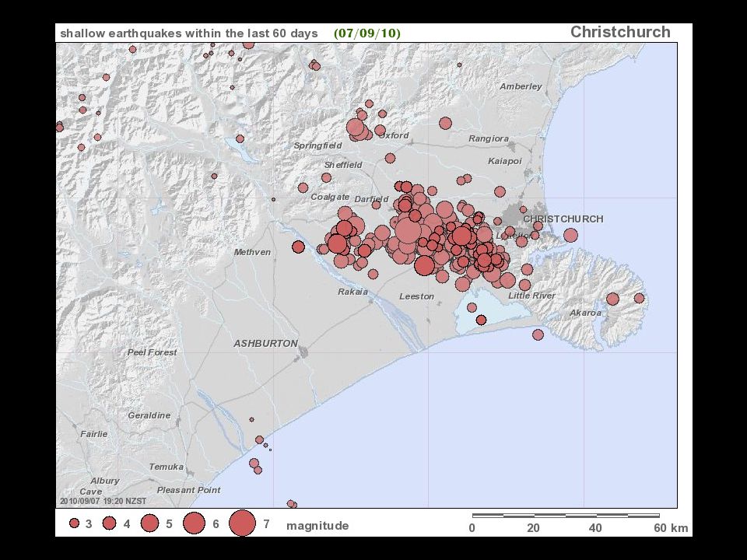Click the 'magnitude' legend label
The height and width of the screenshot is (560, 747).
[317, 526]
